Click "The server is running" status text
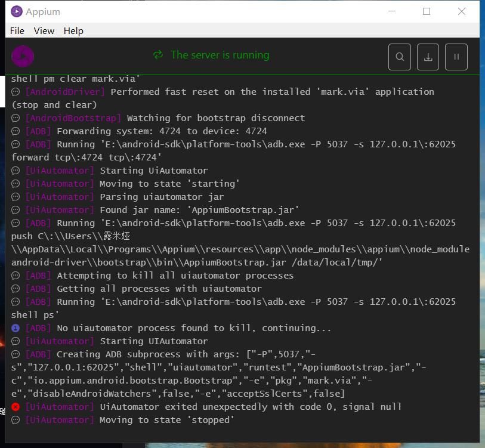The width and height of the screenshot is (485, 448). [x=220, y=55]
